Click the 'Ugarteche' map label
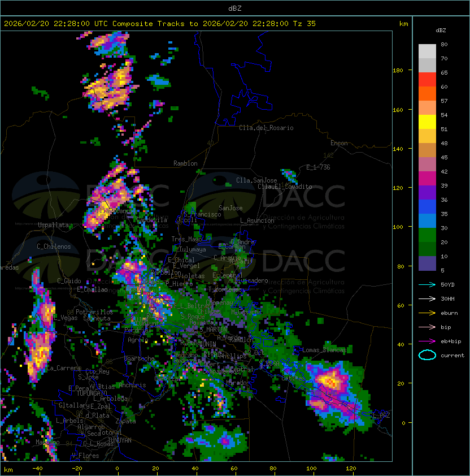 140,358
